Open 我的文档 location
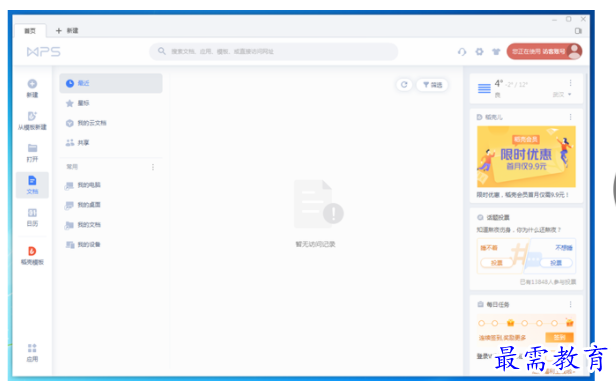 (x=111, y=225)
